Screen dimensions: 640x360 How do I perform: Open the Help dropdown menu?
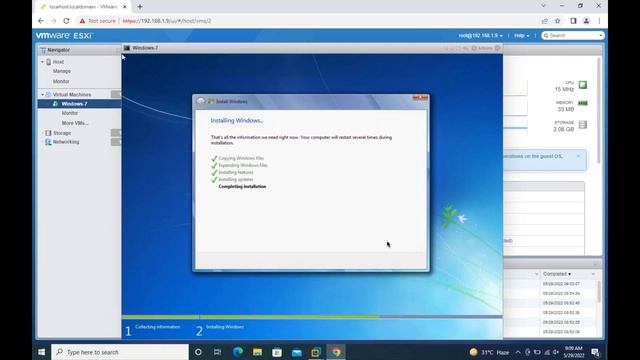click(x=522, y=36)
